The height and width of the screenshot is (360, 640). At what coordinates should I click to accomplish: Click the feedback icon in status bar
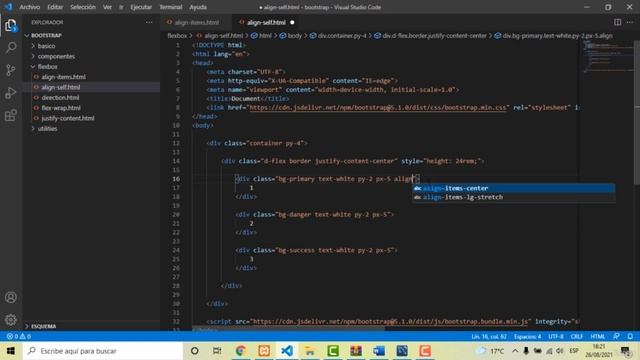coord(616,336)
